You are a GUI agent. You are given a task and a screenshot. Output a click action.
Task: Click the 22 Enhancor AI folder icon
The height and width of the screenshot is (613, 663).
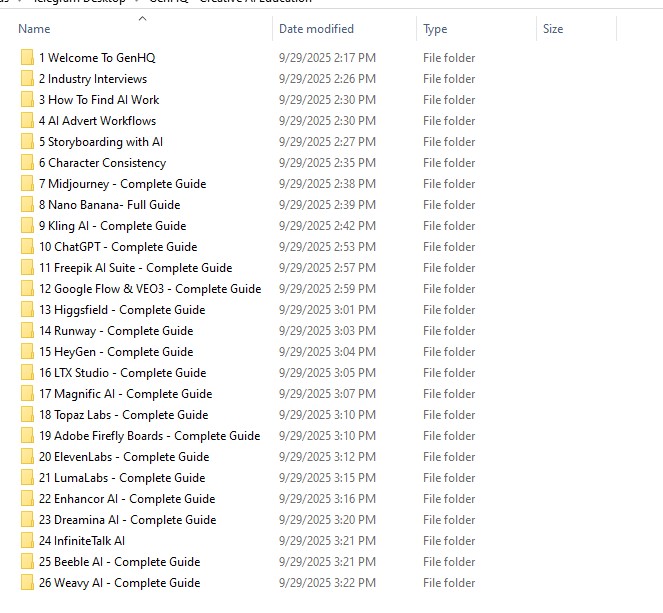[27, 498]
